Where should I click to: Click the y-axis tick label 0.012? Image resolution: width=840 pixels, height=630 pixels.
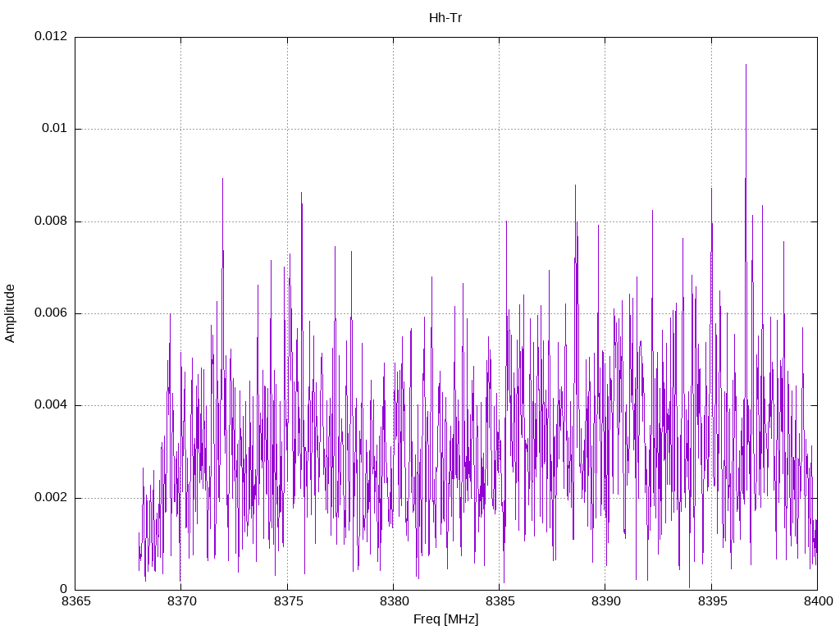coord(51,36)
